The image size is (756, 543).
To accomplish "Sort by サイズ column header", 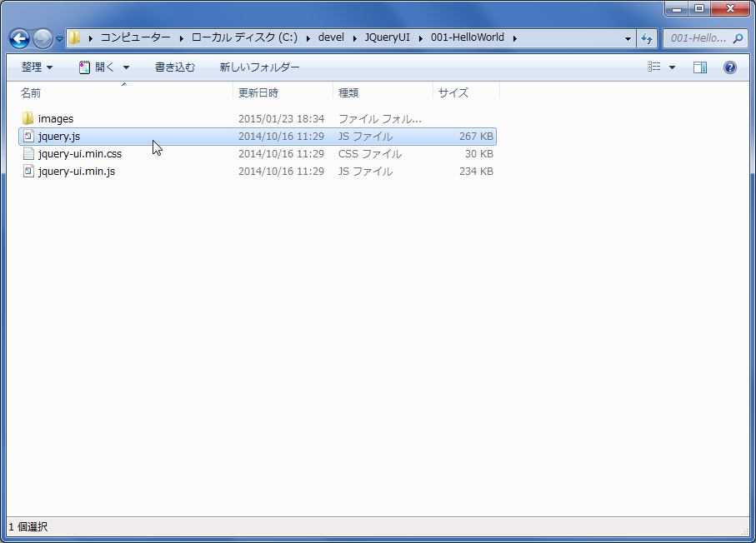I will 453,93.
